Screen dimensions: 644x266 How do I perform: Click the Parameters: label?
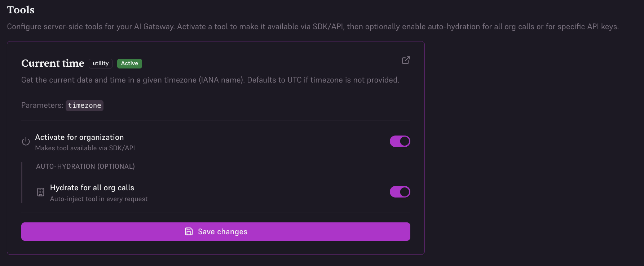tap(42, 105)
